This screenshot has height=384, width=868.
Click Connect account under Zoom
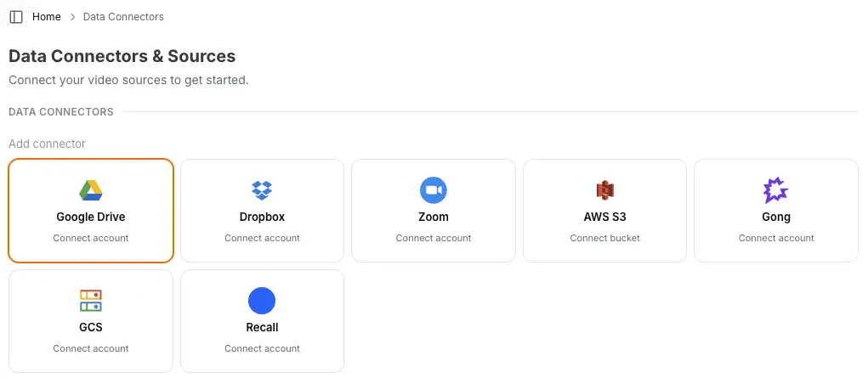coord(434,239)
